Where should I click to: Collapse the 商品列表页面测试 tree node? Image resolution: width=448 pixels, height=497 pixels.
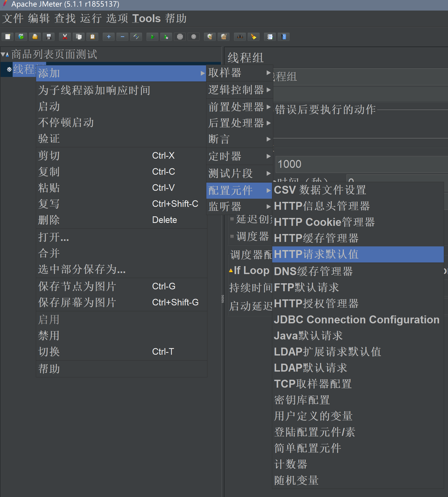(3, 55)
